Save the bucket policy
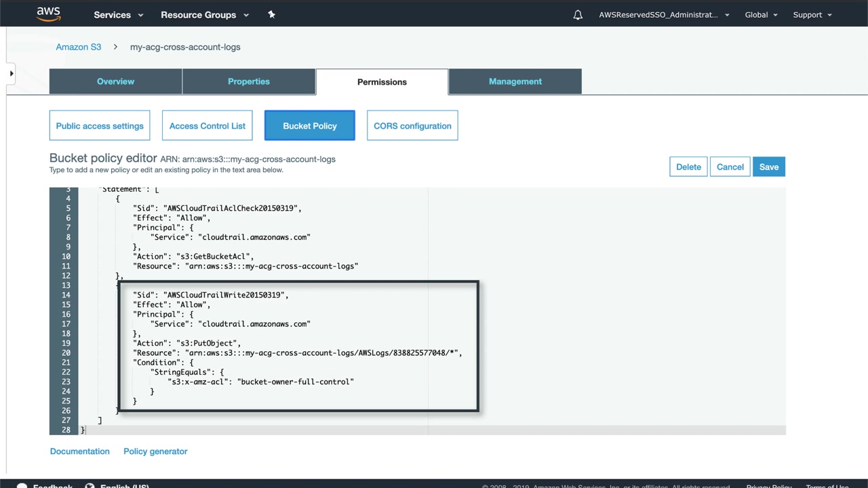This screenshot has height=488, width=868. 769,167
